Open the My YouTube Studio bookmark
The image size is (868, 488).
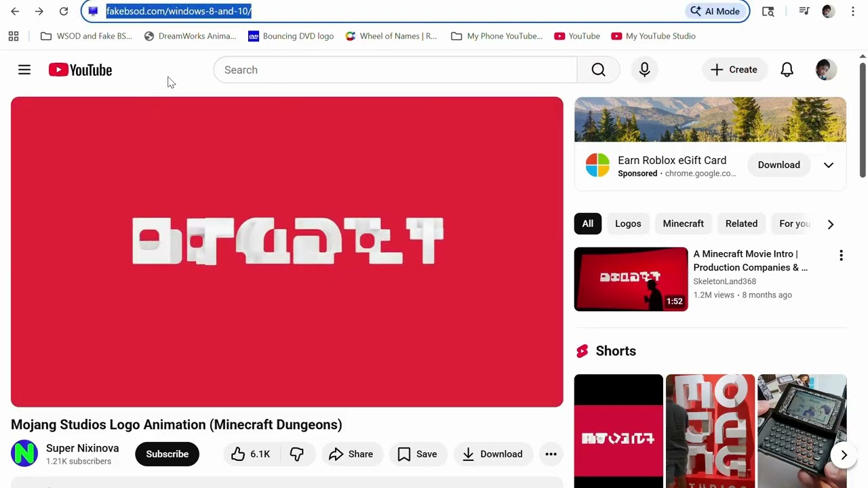[x=653, y=36]
